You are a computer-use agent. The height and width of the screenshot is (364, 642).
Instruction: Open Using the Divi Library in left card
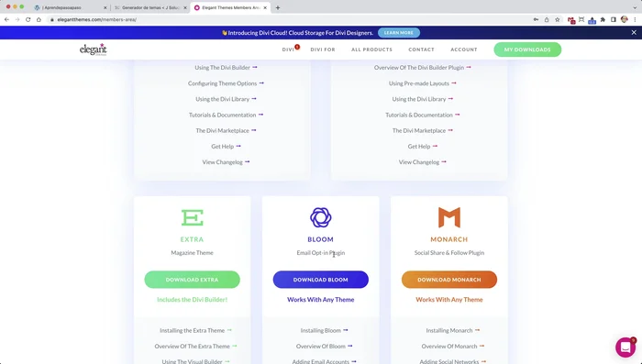tap(226, 99)
